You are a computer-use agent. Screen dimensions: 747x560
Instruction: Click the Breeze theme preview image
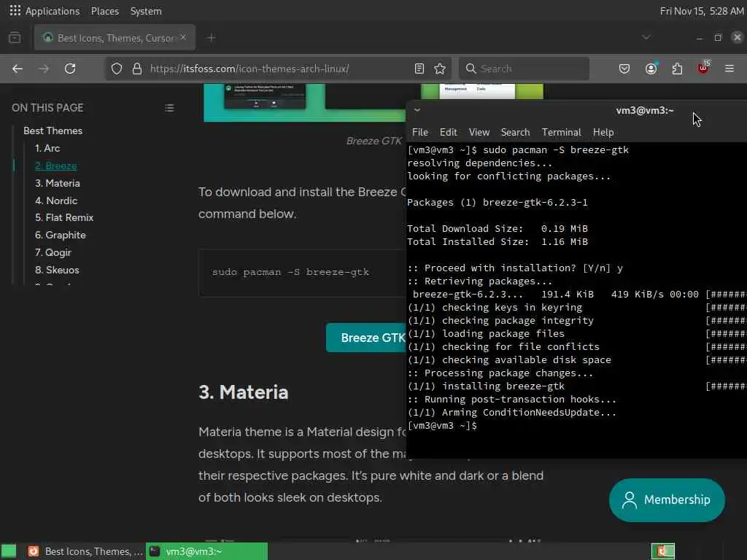pyautogui.click(x=304, y=102)
